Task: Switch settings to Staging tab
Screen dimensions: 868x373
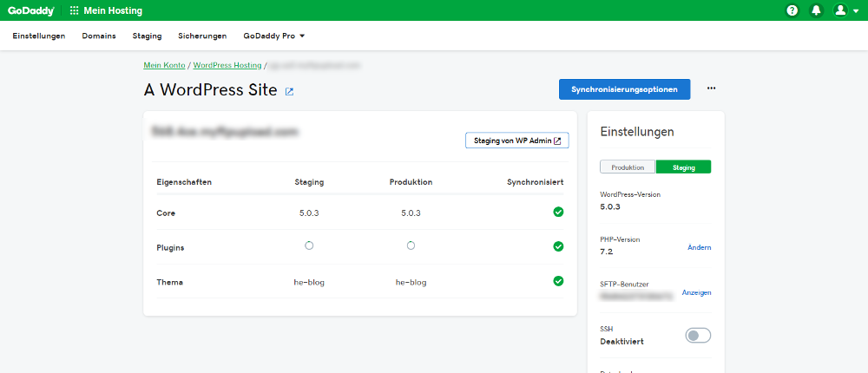Action: pos(684,167)
